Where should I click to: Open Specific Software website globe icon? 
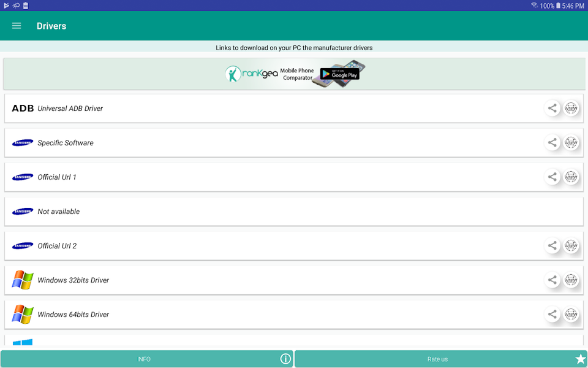571,143
